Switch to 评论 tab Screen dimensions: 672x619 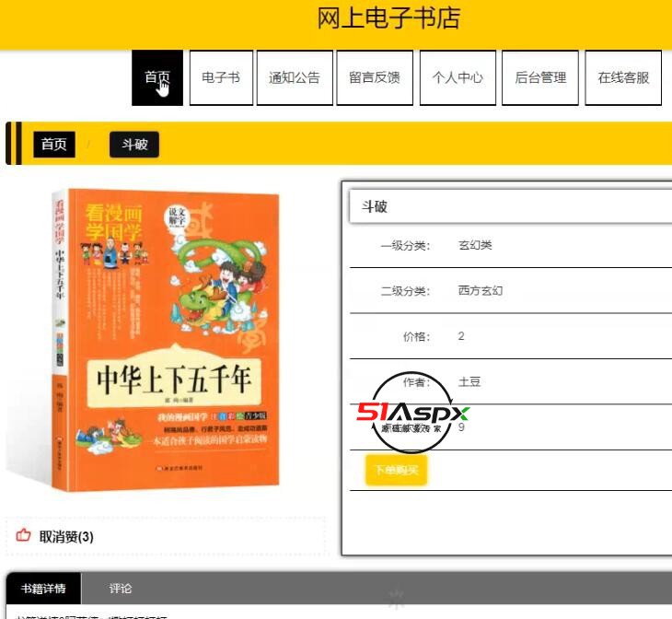[x=121, y=588]
